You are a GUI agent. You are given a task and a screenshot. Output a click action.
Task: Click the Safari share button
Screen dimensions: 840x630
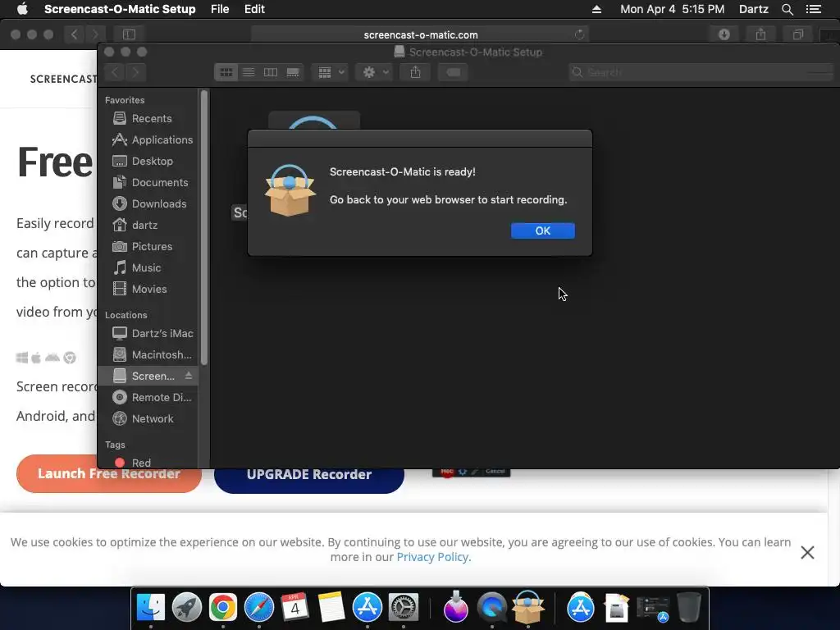click(x=760, y=34)
